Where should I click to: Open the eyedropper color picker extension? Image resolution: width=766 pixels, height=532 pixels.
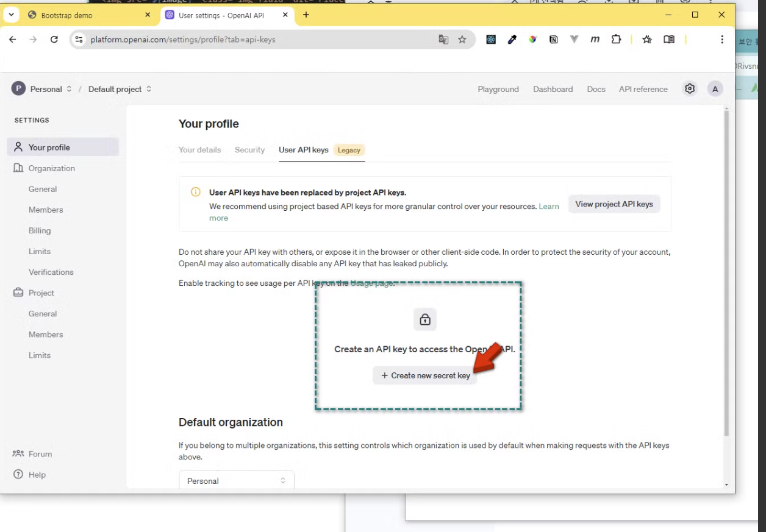(x=512, y=40)
